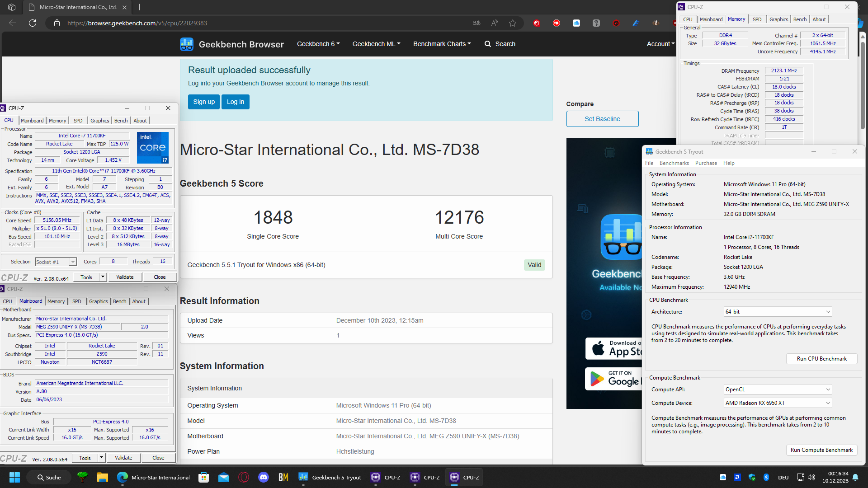Image resolution: width=868 pixels, height=488 pixels.
Task: Open a new browser tab
Action: pos(140,7)
